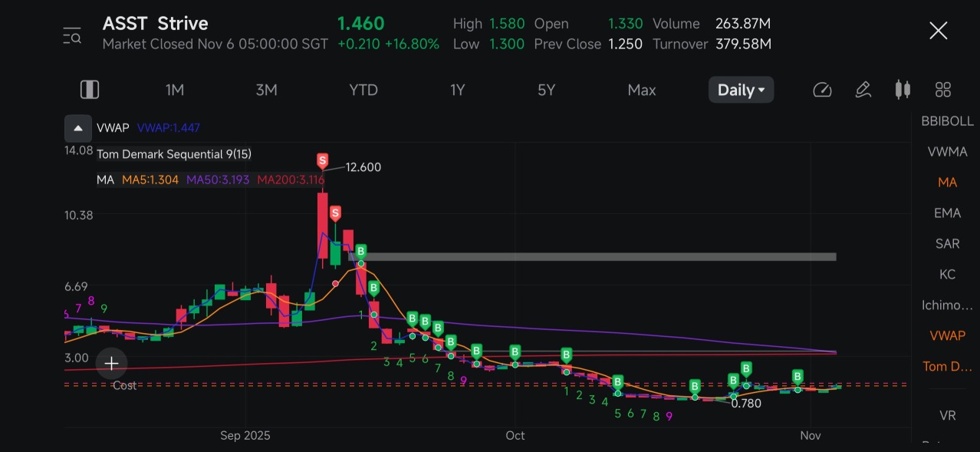The height and width of the screenshot is (452, 980).
Task: Click the plus Cost marker button
Action: pyautogui.click(x=111, y=363)
